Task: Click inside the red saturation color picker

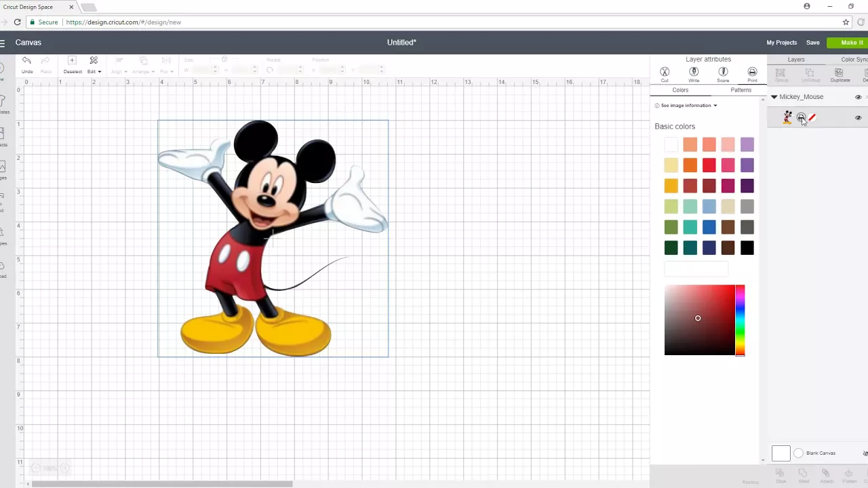Action: tap(700, 320)
